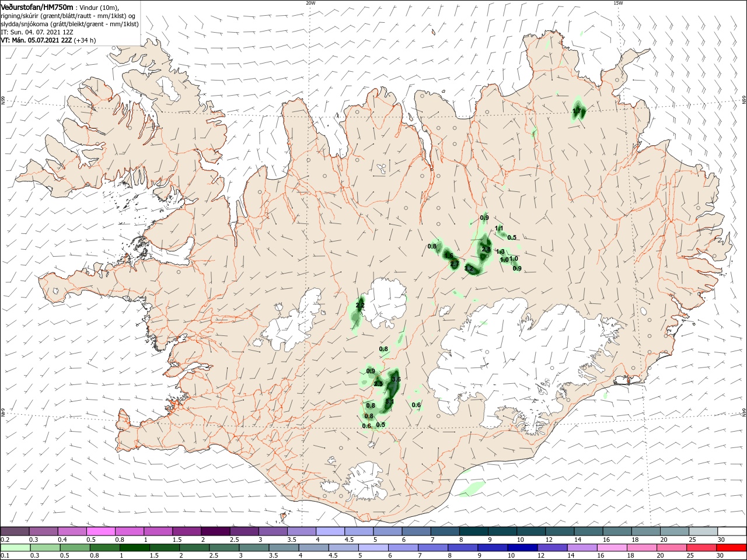Viewport: 747px width, 560px height.
Task: Select the 'IT: Sun. 04. 07. 2021 12Z' line
Action: [x=36, y=32]
